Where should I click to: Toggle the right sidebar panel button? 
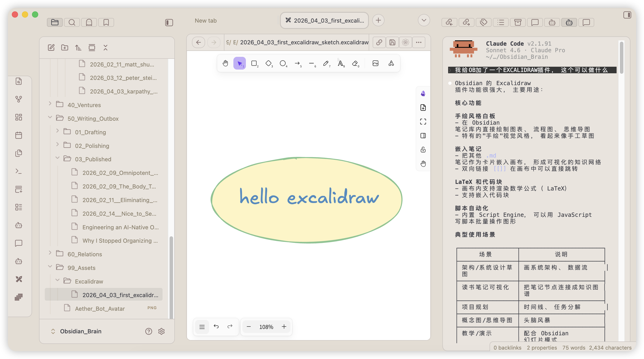[x=627, y=15]
